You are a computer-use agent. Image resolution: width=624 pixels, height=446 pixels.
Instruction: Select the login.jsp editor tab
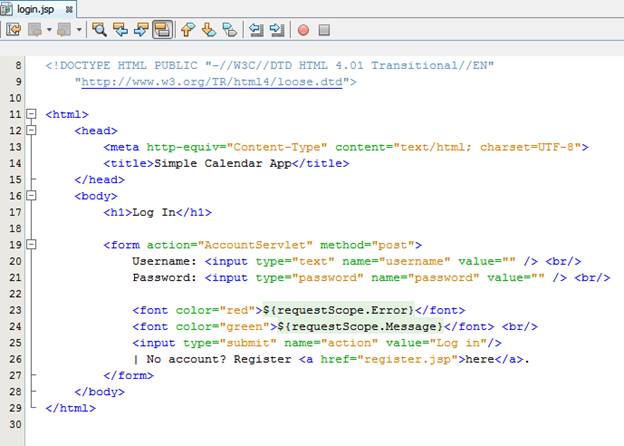[38, 9]
